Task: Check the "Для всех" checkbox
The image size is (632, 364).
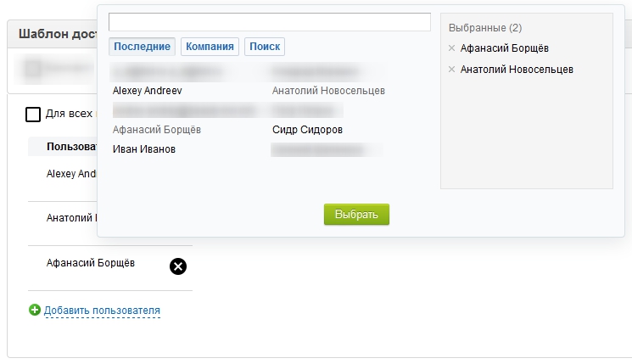Action: (x=34, y=114)
